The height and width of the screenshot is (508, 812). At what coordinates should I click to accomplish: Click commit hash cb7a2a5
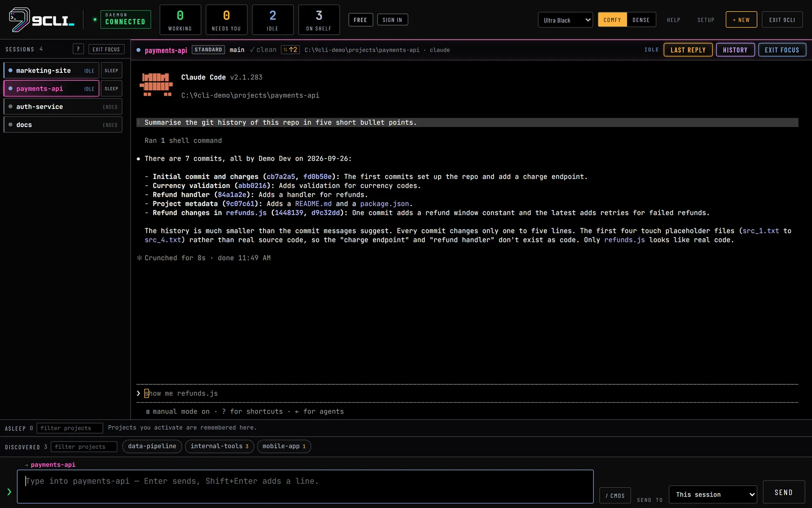(281, 177)
